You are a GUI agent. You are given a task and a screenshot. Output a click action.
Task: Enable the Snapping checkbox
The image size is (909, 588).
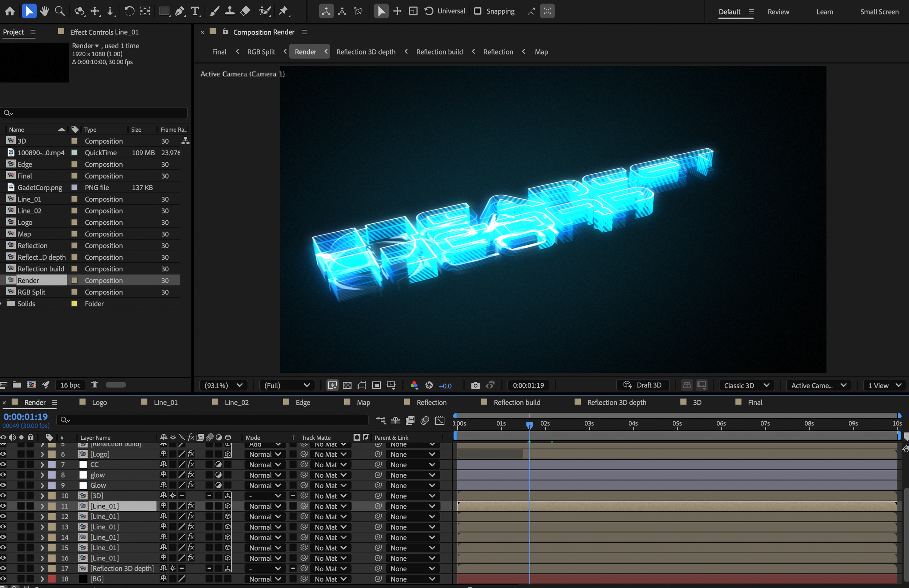478,11
